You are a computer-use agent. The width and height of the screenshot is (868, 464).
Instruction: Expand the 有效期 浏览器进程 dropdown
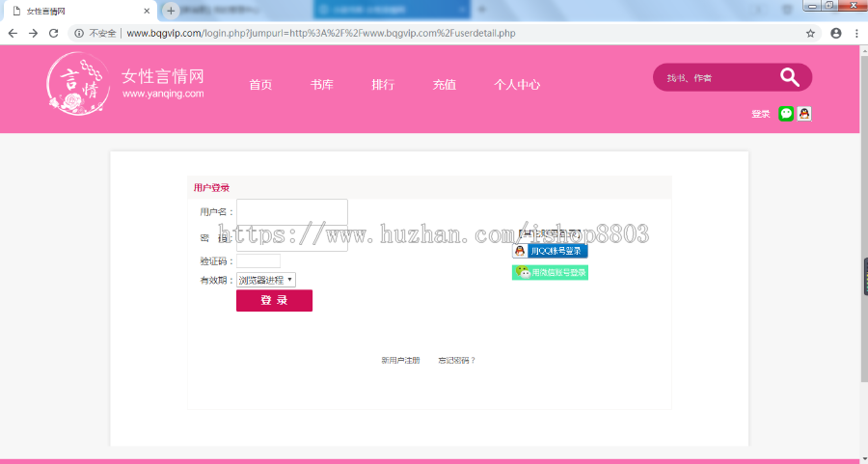266,280
